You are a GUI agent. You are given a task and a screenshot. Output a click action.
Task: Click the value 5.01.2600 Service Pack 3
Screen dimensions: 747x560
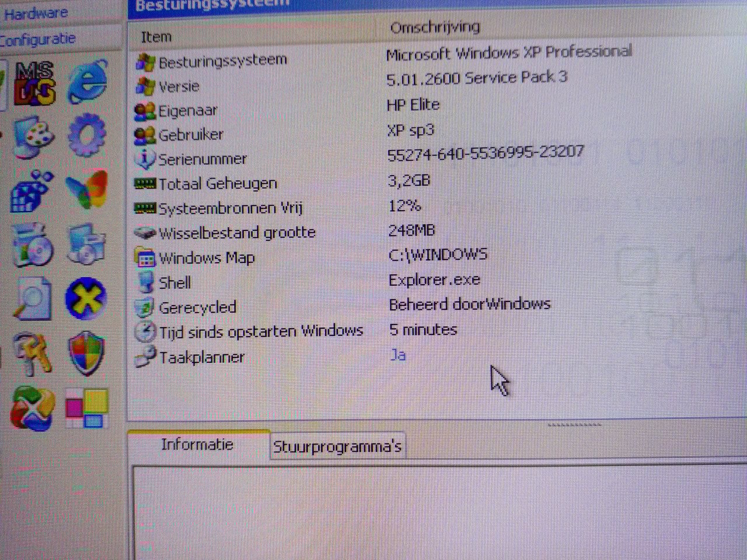[477, 78]
